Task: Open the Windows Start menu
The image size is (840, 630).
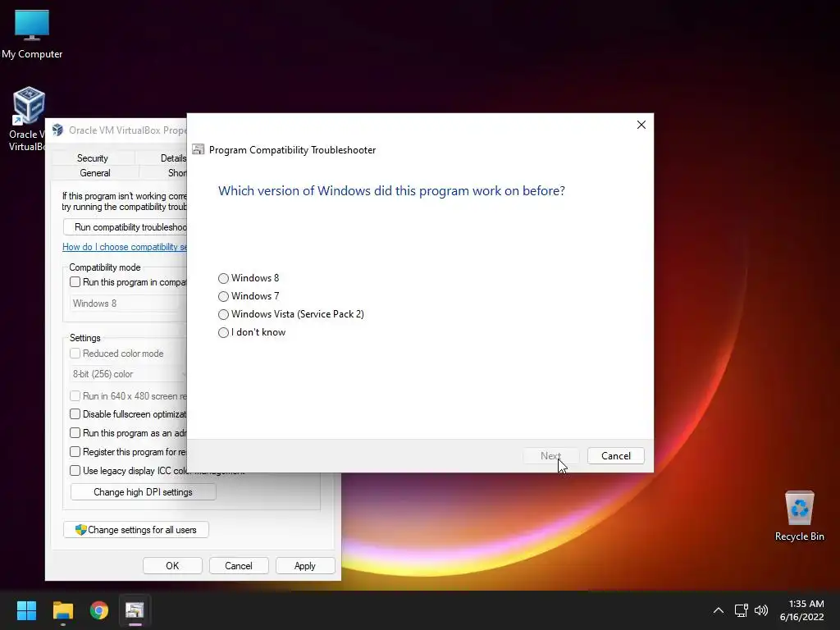Action: click(x=26, y=610)
